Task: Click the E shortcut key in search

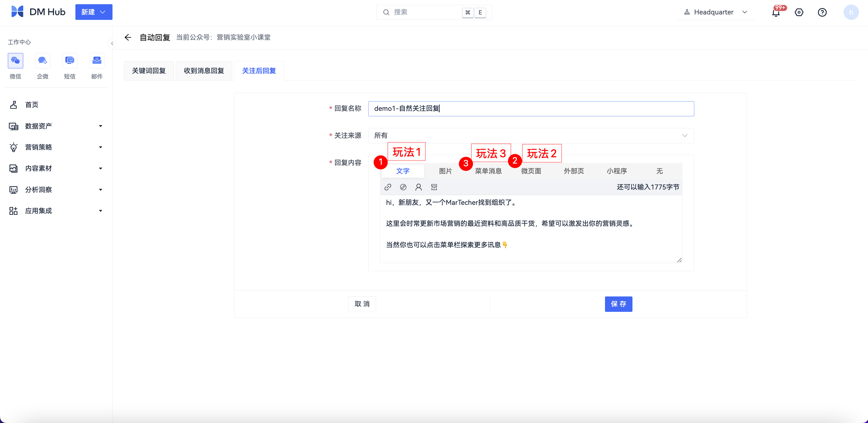Action: (480, 12)
